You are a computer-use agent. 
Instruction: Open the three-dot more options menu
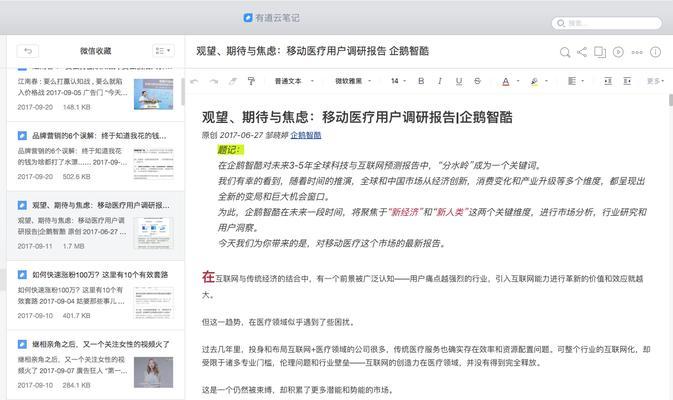(637, 52)
